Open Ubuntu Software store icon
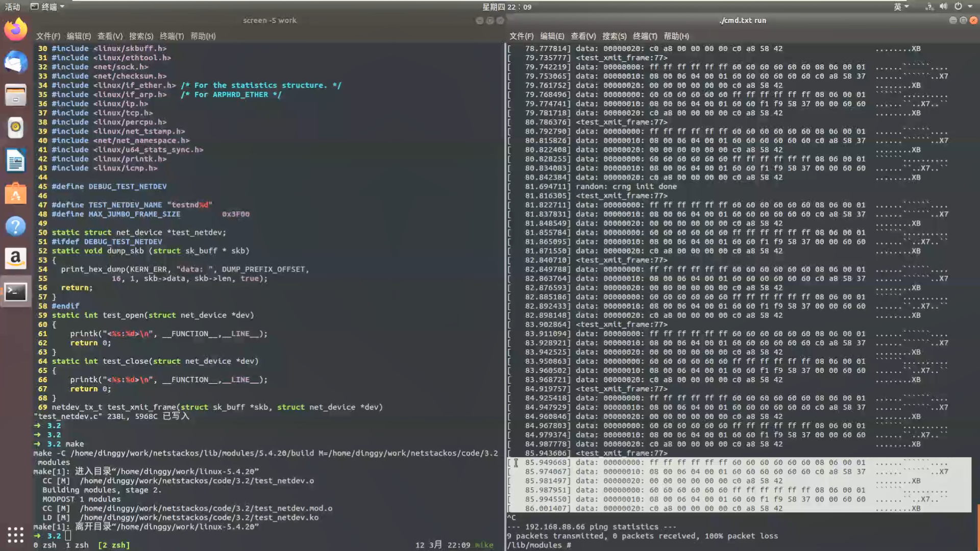The image size is (980, 551). (15, 194)
